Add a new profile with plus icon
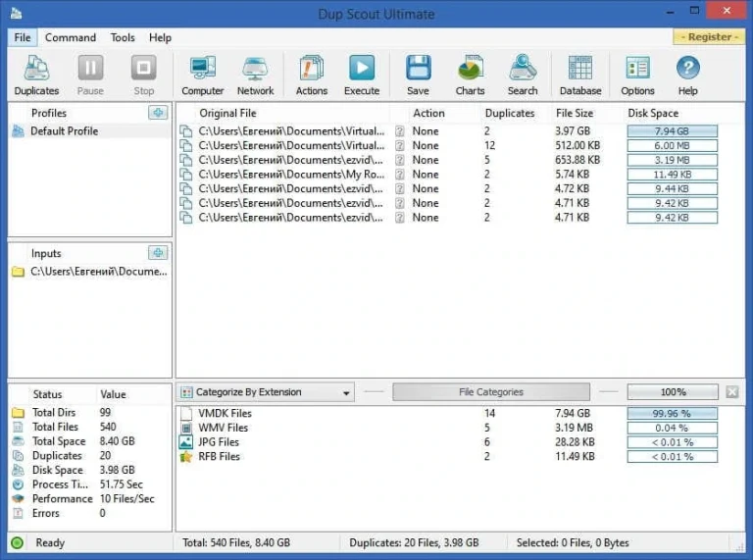Screen dimensions: 753x560 pyautogui.click(x=158, y=113)
